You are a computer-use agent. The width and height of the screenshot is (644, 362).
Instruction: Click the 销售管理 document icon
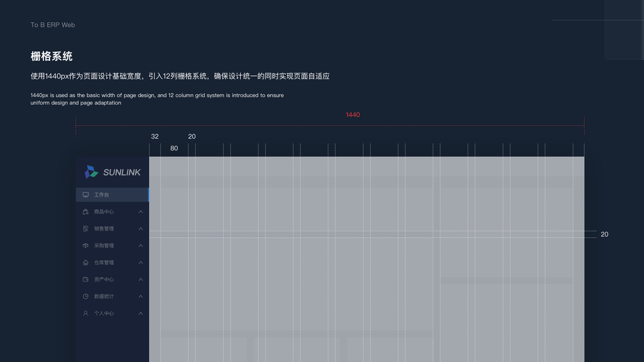pos(86,229)
